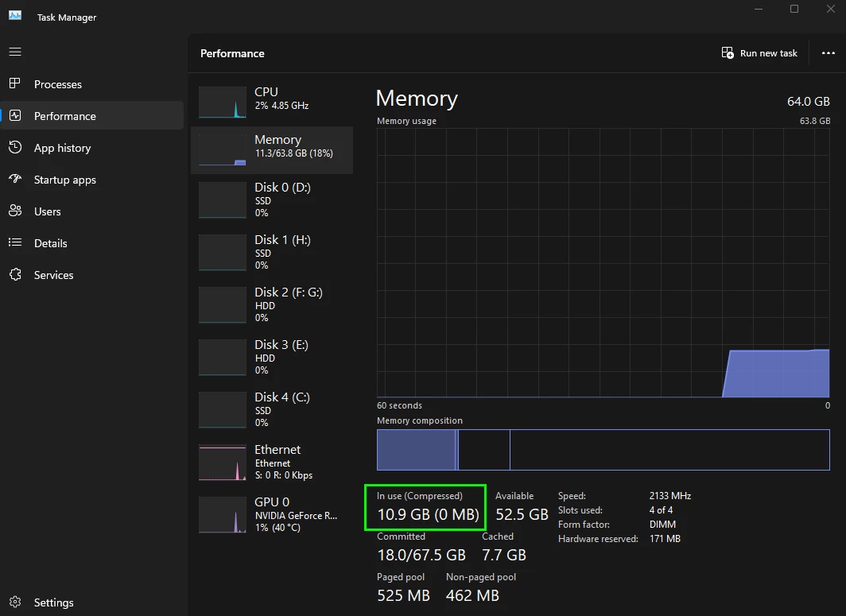
Task: Select the Memory thumbnail graph
Action: tap(223, 149)
